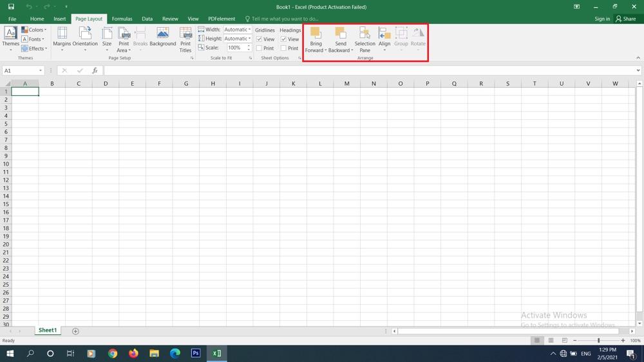Open Firefox from the taskbar

pos(133,354)
